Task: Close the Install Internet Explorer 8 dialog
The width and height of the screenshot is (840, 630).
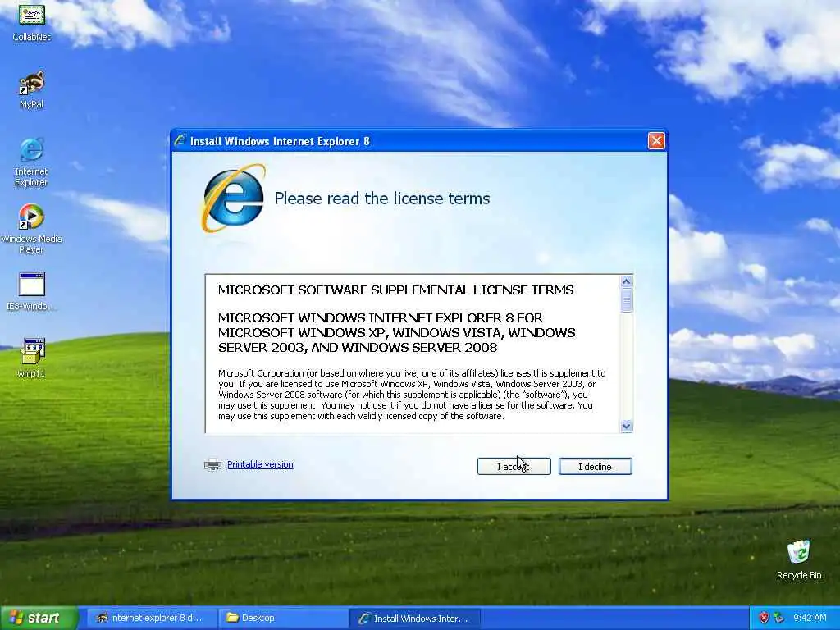Action: click(656, 141)
